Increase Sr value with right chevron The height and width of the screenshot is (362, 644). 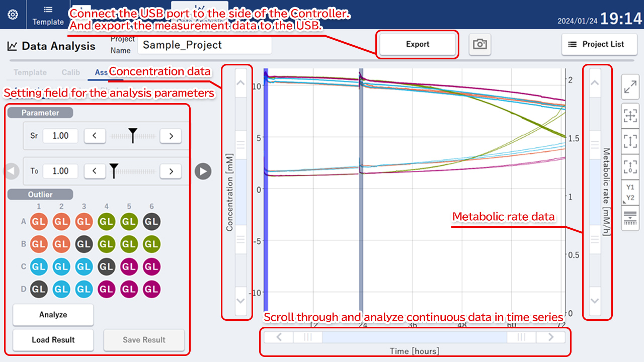click(171, 136)
